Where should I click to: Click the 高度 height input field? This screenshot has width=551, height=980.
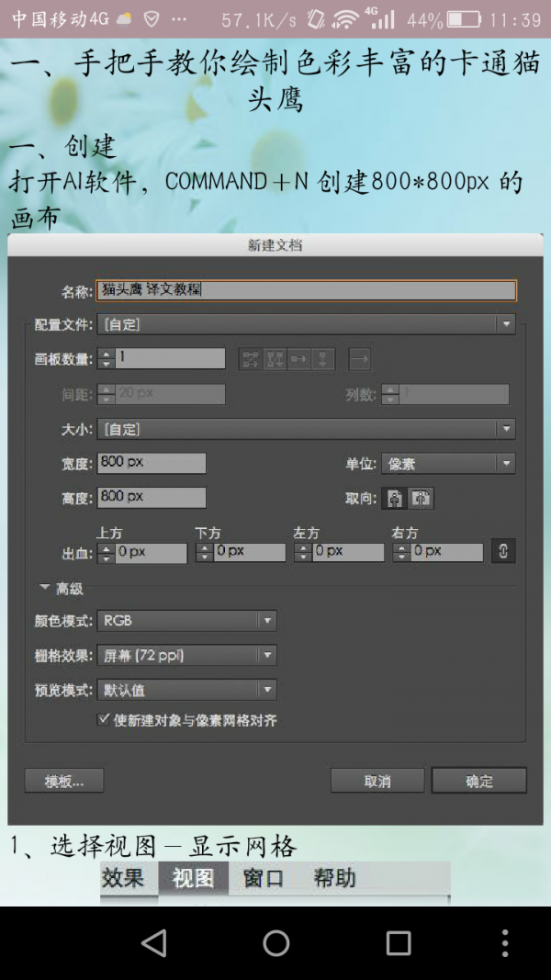(x=152, y=498)
